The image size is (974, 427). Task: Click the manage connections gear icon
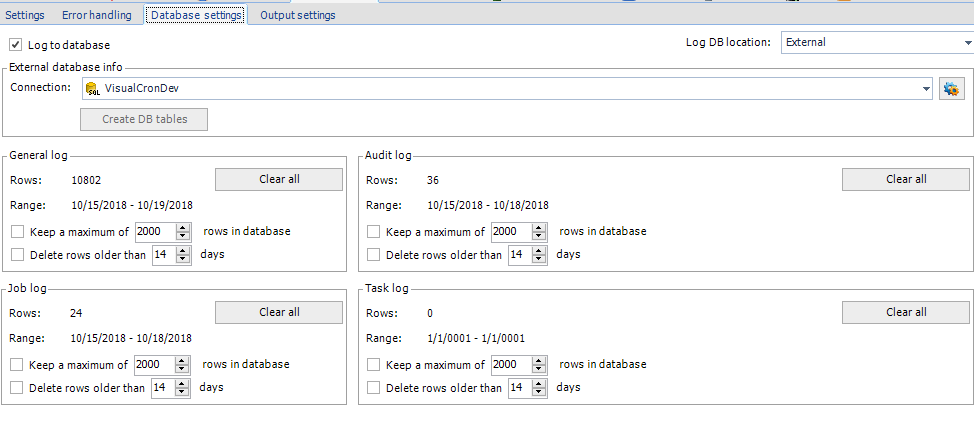[951, 89]
